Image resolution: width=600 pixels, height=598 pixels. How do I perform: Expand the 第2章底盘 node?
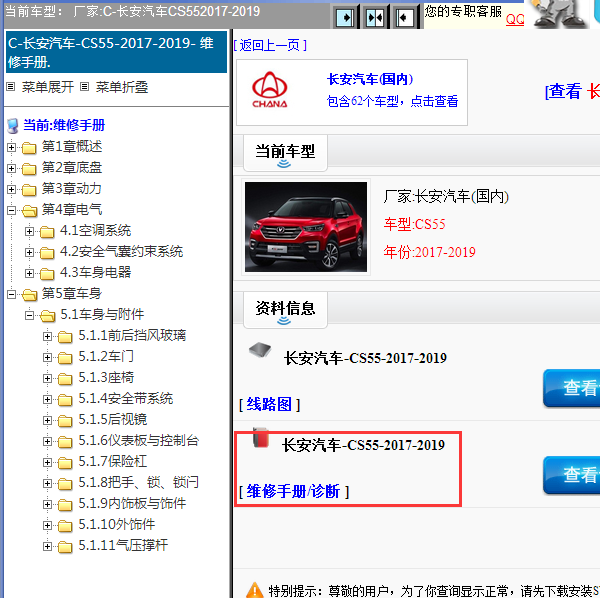tap(11, 168)
